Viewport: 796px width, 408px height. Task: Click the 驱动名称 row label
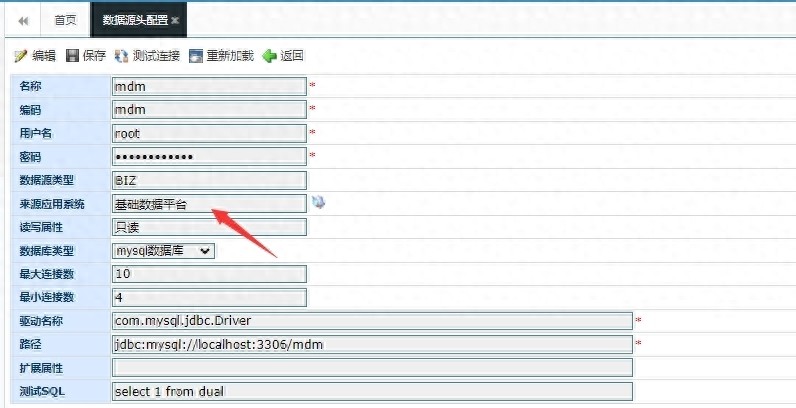click(41, 321)
